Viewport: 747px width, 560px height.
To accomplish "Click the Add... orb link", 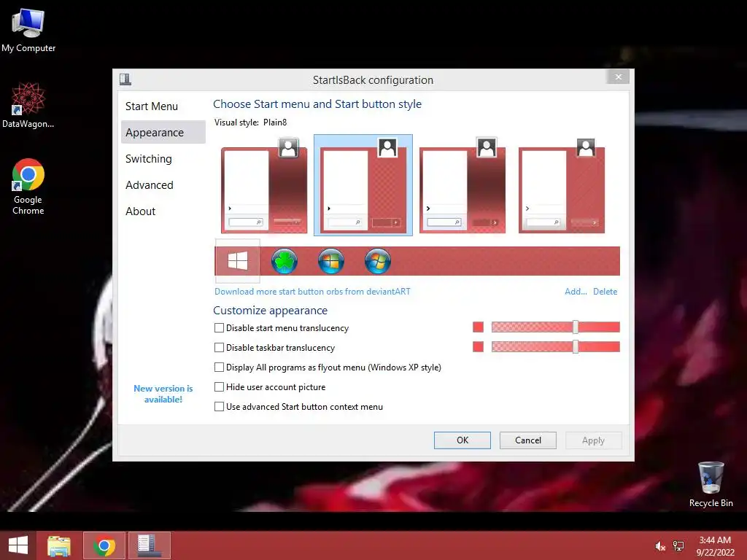I will (576, 292).
